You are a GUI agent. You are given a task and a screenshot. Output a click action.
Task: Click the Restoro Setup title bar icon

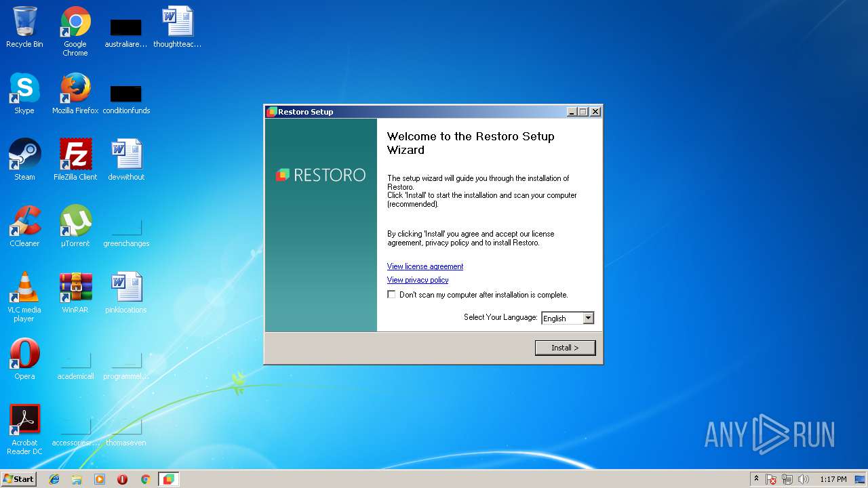[272, 112]
